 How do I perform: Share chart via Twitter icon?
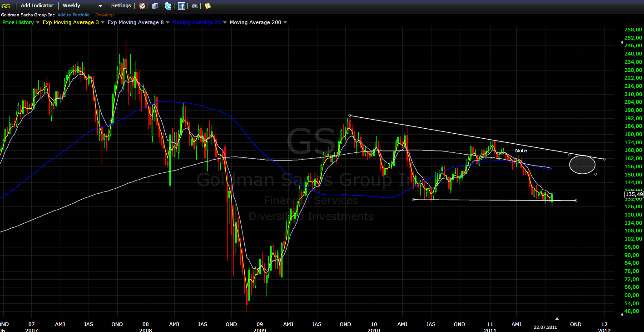(x=168, y=6)
